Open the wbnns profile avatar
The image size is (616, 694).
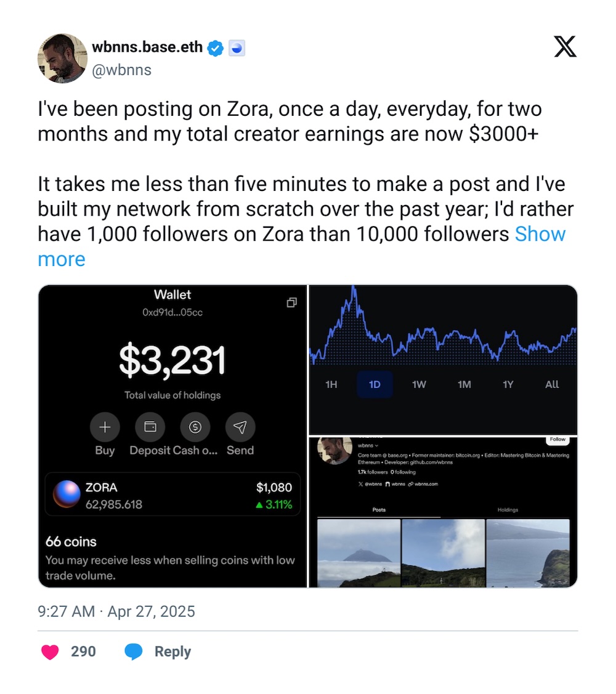(x=62, y=58)
